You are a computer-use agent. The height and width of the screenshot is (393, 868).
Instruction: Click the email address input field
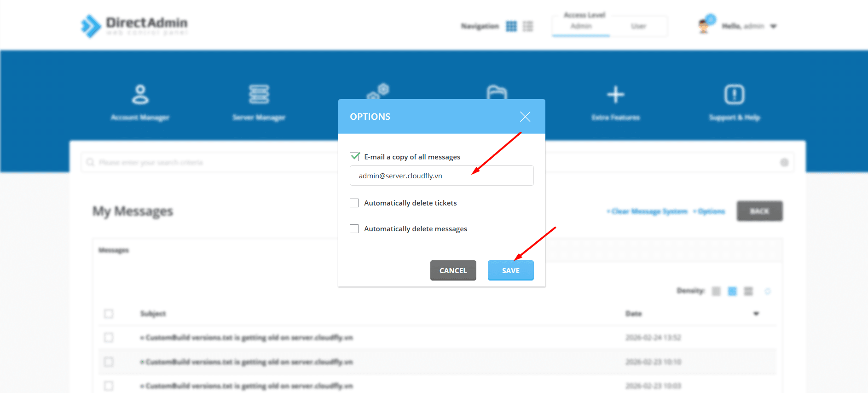[441, 176]
